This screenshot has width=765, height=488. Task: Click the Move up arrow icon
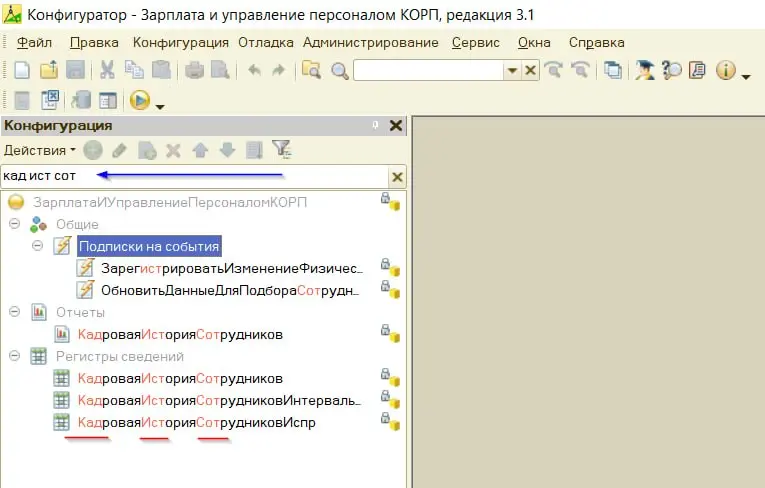tap(200, 150)
